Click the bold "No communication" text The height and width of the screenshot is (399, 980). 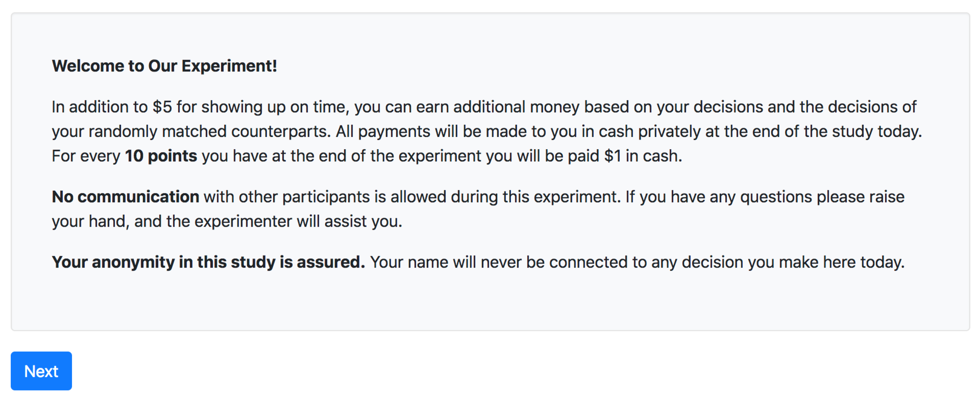point(126,197)
